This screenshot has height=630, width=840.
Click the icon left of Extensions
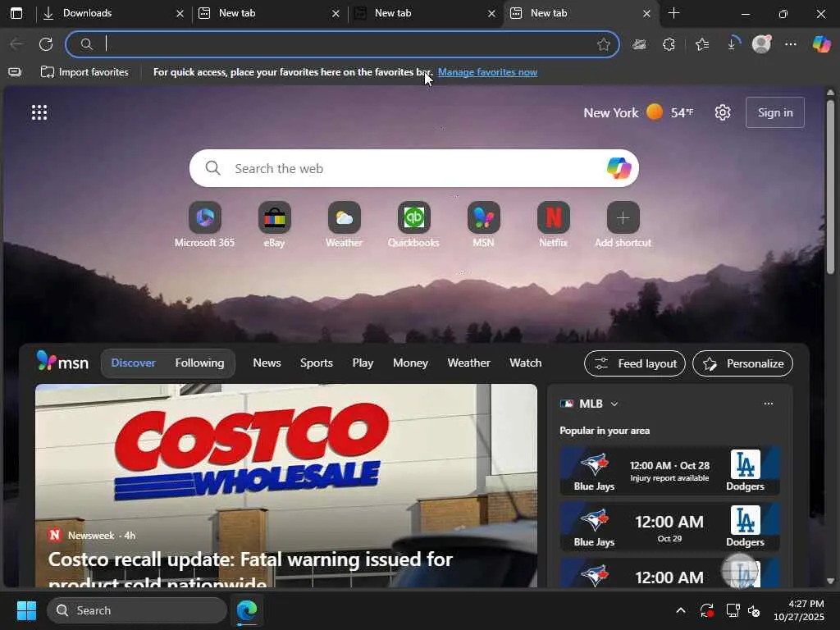pyautogui.click(x=639, y=44)
